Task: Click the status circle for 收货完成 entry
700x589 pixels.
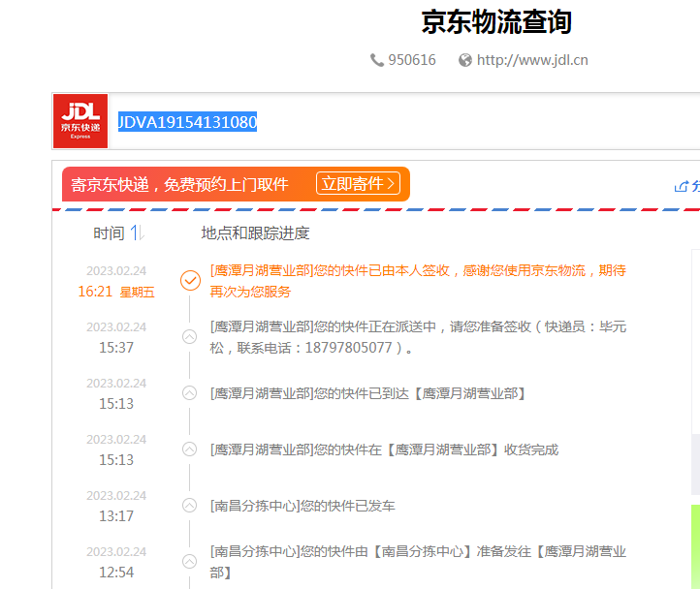Action: tap(190, 449)
